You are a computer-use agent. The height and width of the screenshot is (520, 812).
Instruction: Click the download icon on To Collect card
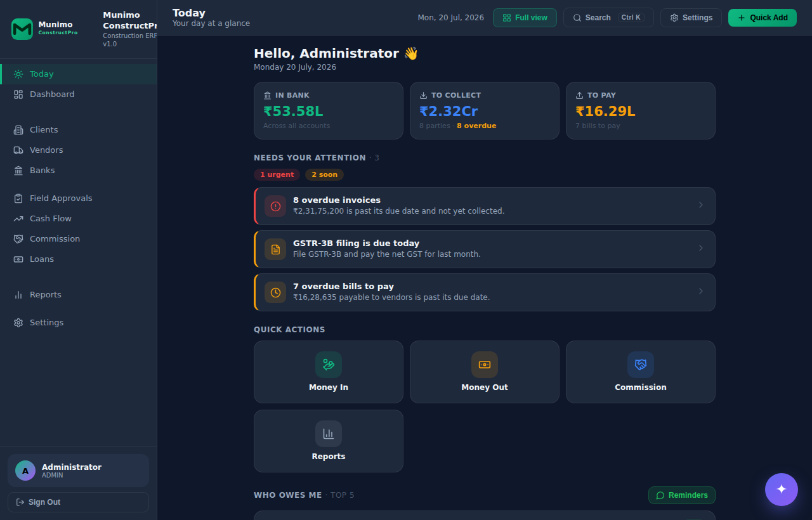424,95
